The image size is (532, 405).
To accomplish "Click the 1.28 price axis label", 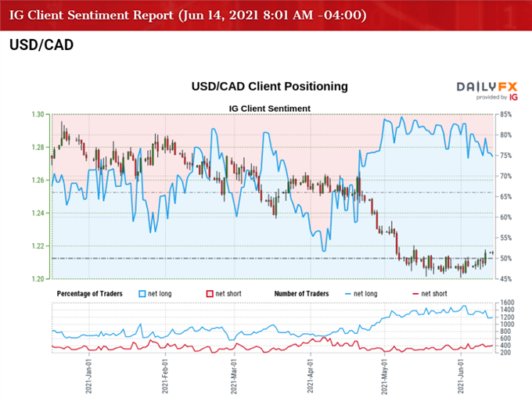I will [38, 148].
